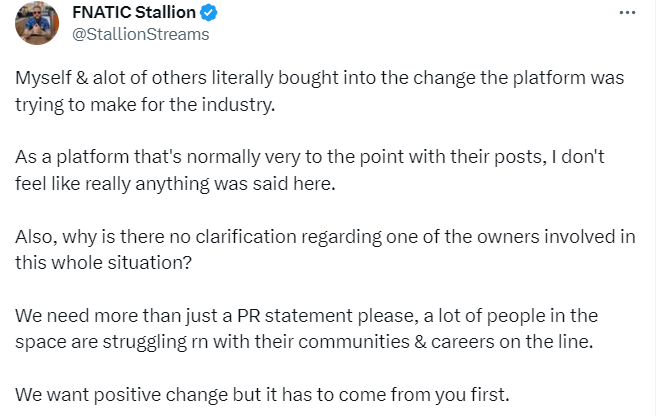Click the line starting "We need more than just"
The image size is (658, 416).
[306, 316]
